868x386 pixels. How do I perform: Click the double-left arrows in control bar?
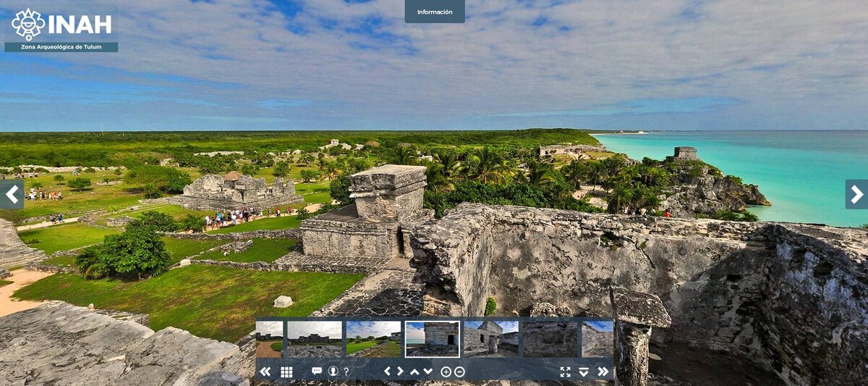[265, 372]
